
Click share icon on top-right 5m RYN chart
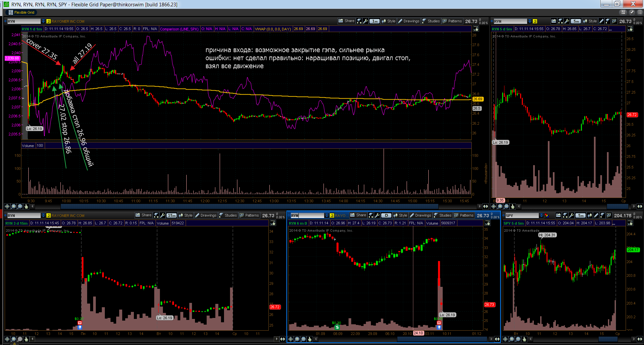pos(554,21)
